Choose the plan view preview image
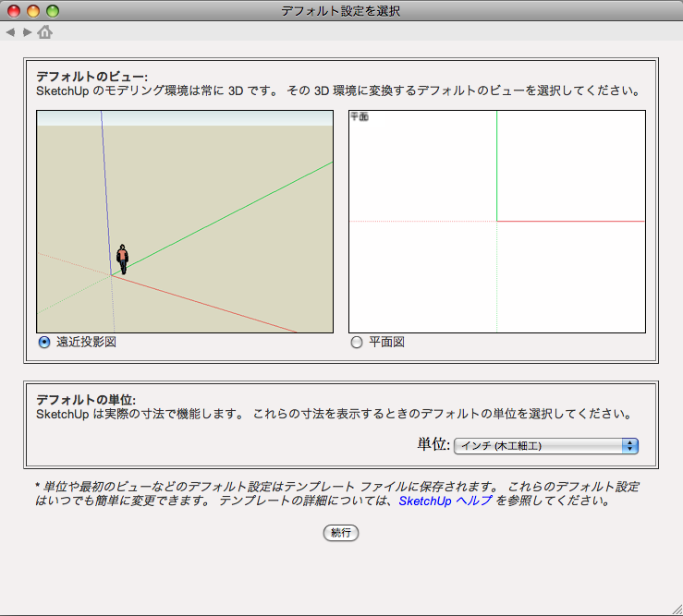683x616 pixels. pyautogui.click(x=497, y=222)
